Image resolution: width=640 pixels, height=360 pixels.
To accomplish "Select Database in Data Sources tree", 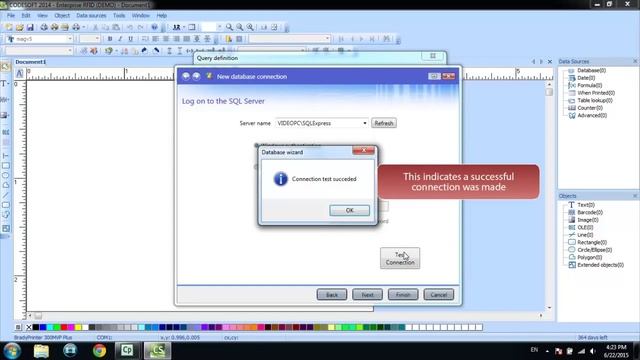I will 591,71.
